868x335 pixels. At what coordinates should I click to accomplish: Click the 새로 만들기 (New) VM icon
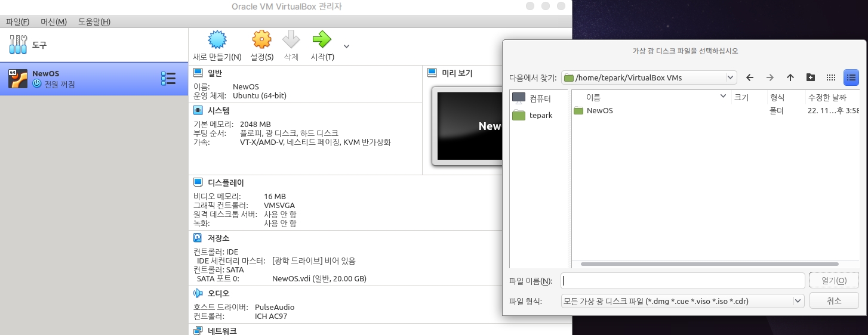[217, 41]
